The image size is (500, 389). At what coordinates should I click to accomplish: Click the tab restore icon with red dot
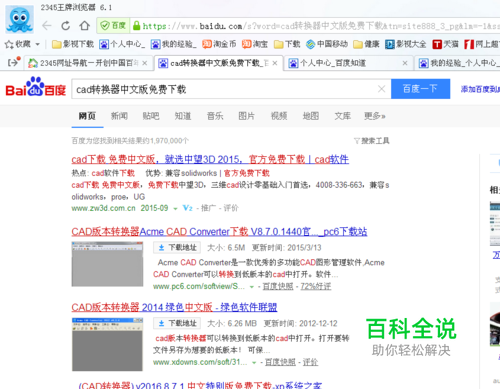(14, 62)
